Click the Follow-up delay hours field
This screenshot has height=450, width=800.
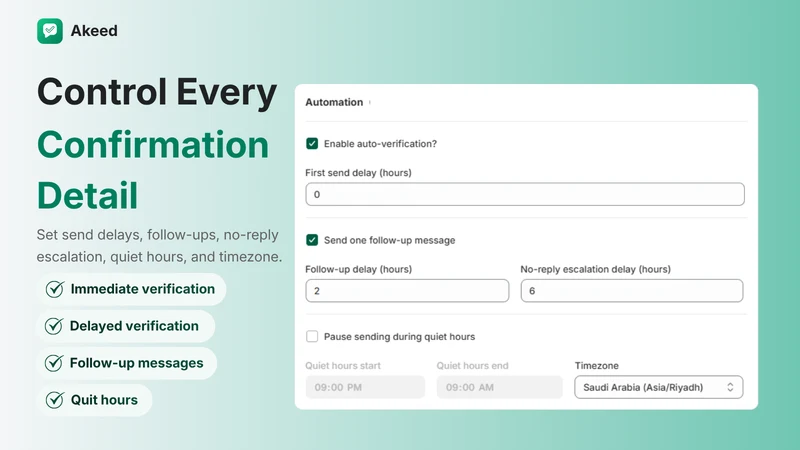[x=407, y=291]
